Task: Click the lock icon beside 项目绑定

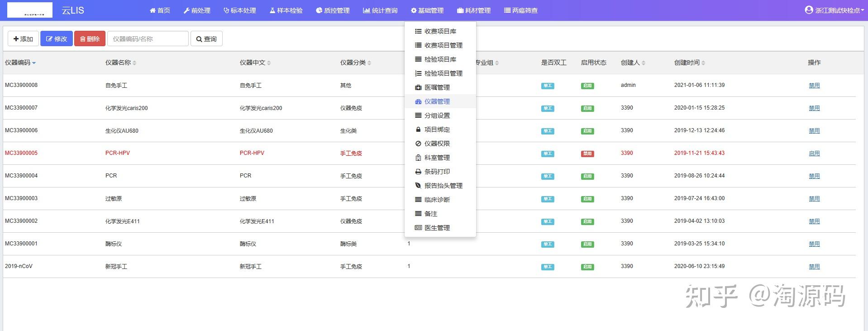Action: coord(418,130)
